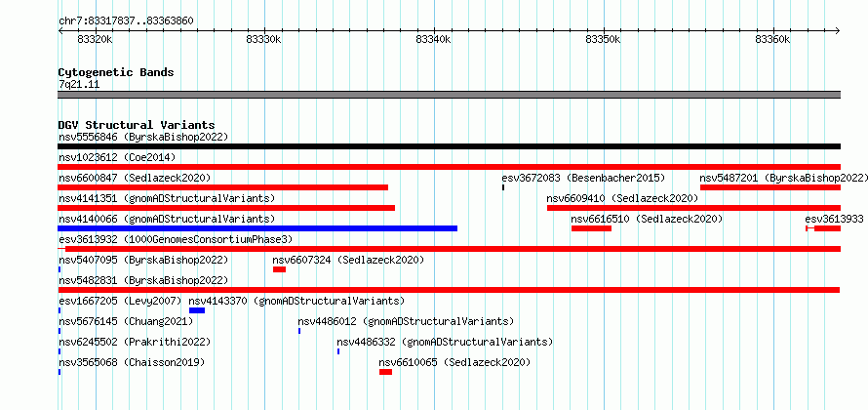Click the Cytogenetic Bands track title

point(116,72)
